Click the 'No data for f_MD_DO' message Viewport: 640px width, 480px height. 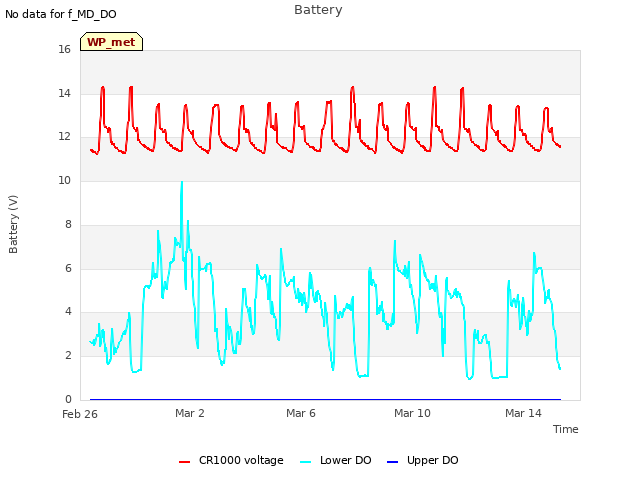[x=61, y=14]
